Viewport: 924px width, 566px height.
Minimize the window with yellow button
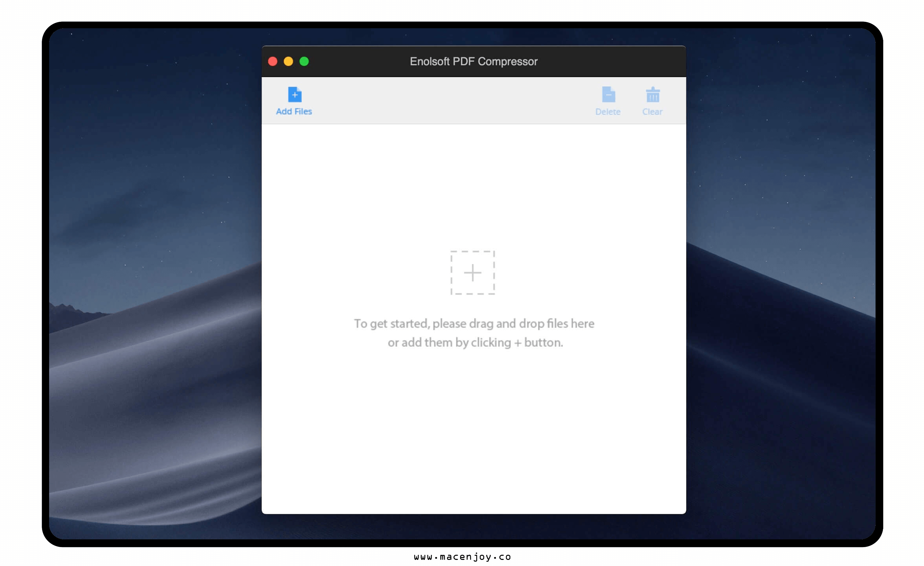(289, 62)
